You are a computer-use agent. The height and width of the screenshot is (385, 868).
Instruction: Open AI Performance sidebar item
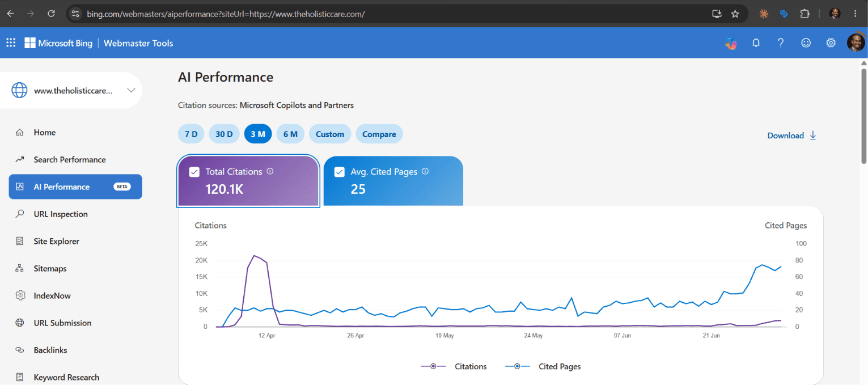click(75, 187)
